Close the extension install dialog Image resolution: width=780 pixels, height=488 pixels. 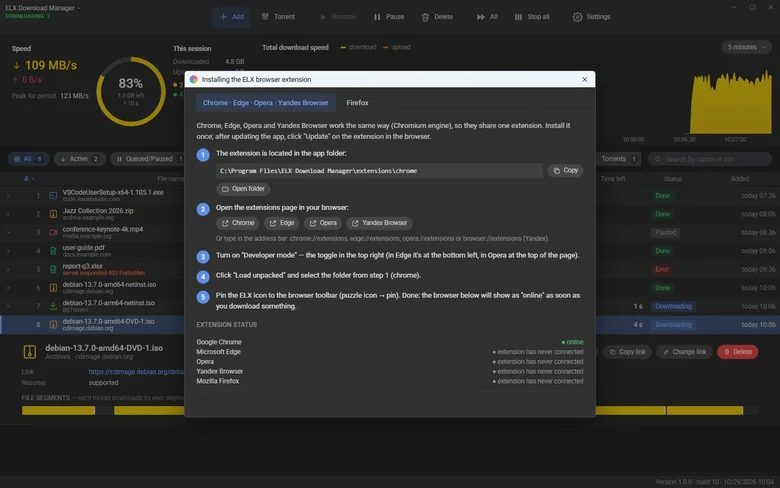[585, 80]
